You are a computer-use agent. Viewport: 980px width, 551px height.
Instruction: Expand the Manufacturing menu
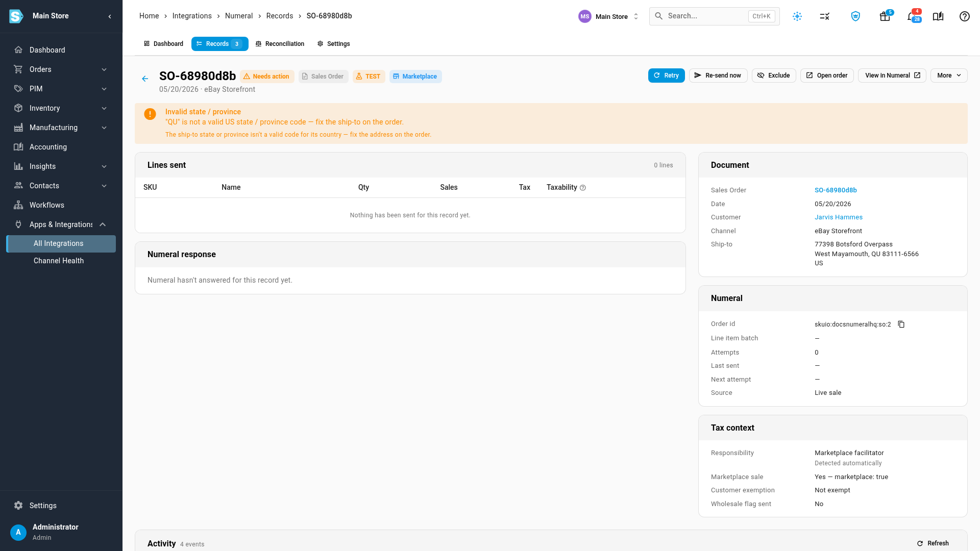[61, 128]
